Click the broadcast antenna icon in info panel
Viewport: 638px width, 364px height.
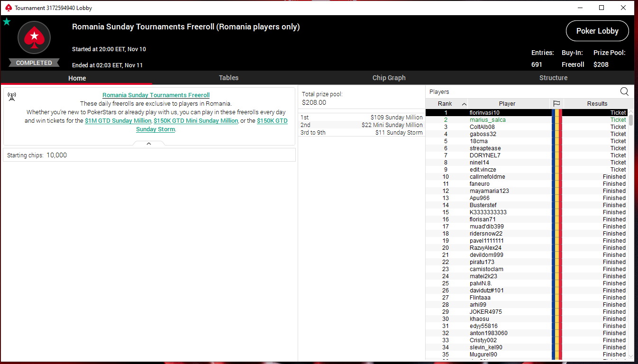(x=12, y=97)
